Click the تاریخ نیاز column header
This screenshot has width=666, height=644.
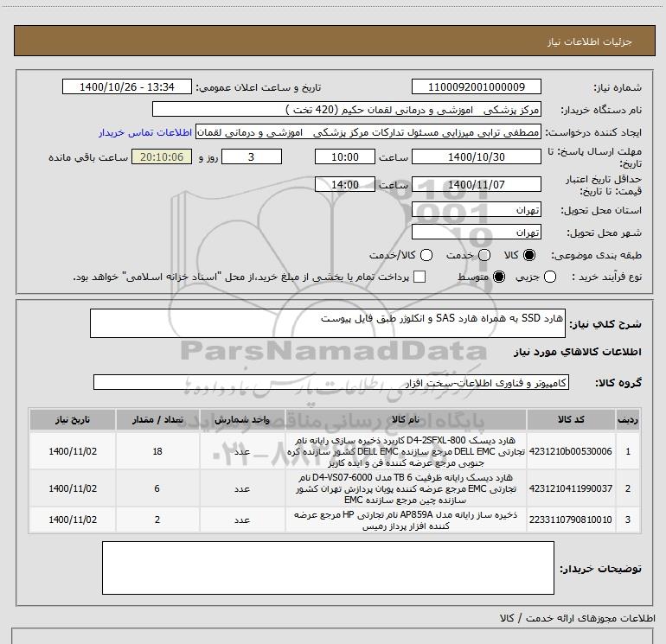tap(73, 420)
